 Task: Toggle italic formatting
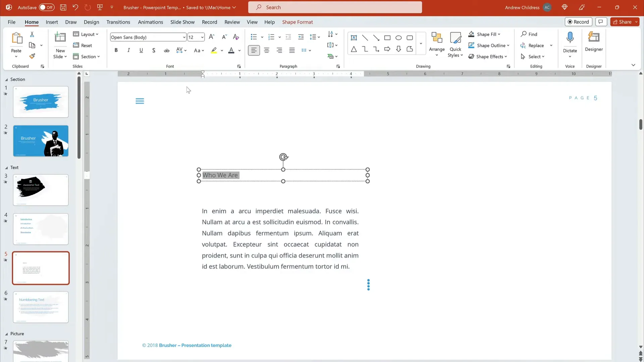point(128,50)
